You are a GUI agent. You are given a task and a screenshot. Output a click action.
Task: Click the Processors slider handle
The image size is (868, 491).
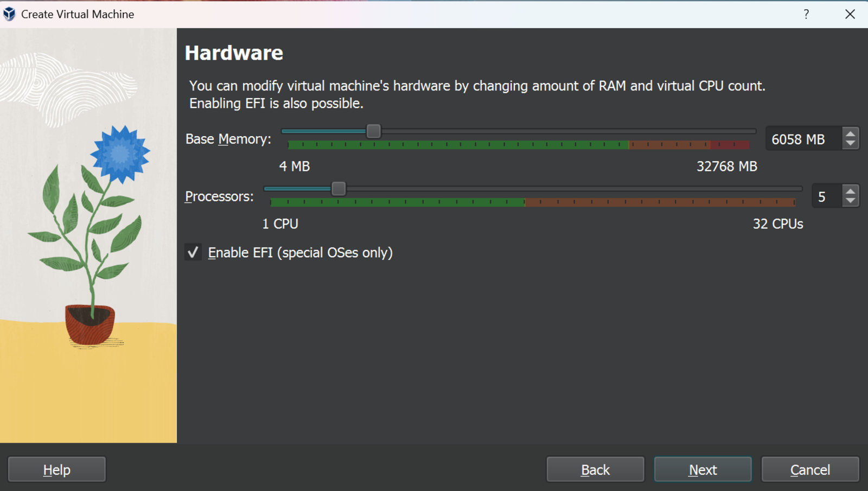(x=339, y=188)
